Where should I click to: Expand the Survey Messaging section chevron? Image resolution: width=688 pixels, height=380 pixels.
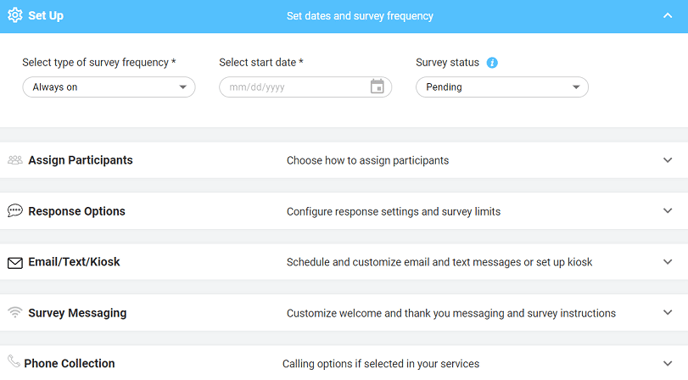tap(667, 313)
